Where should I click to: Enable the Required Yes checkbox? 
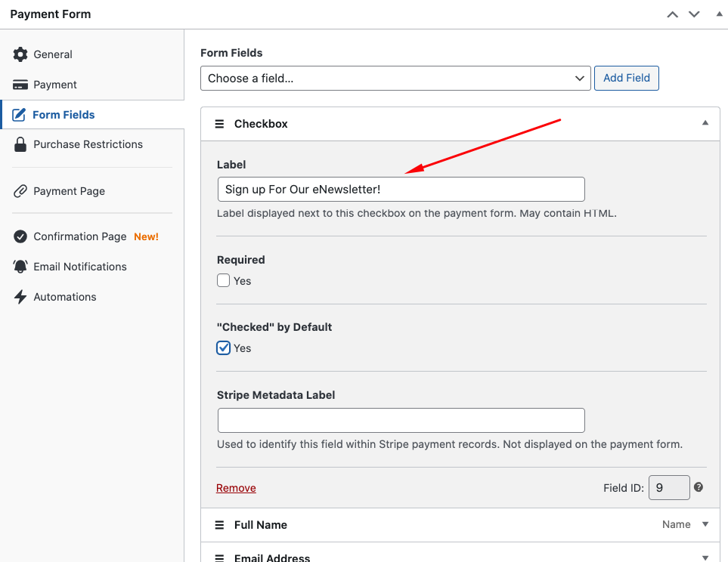[224, 281]
